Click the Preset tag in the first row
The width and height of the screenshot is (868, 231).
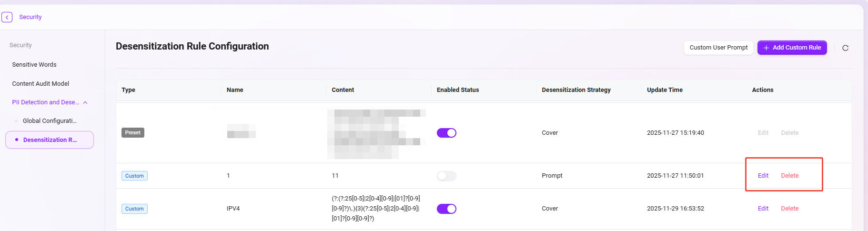point(133,133)
